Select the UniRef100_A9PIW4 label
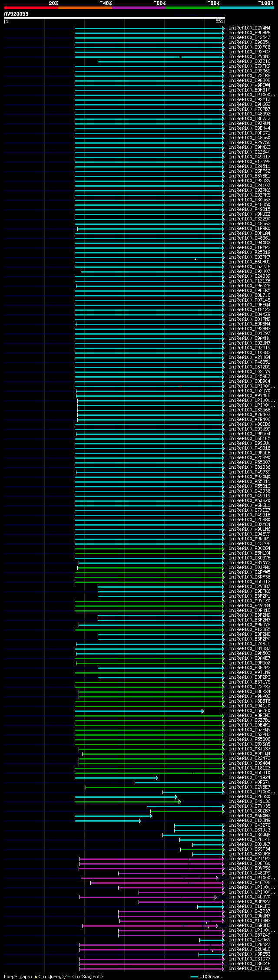Viewport: 278px width, 980px height. [249, 85]
